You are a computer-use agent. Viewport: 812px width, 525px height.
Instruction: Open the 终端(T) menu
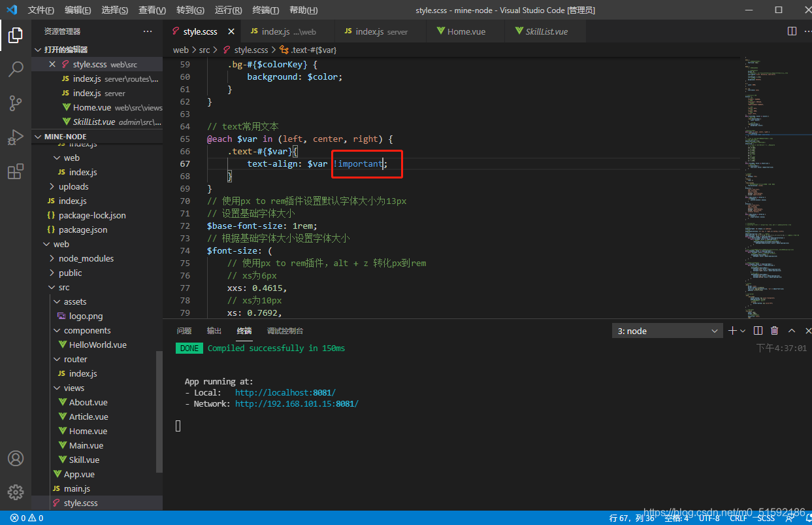265,10
